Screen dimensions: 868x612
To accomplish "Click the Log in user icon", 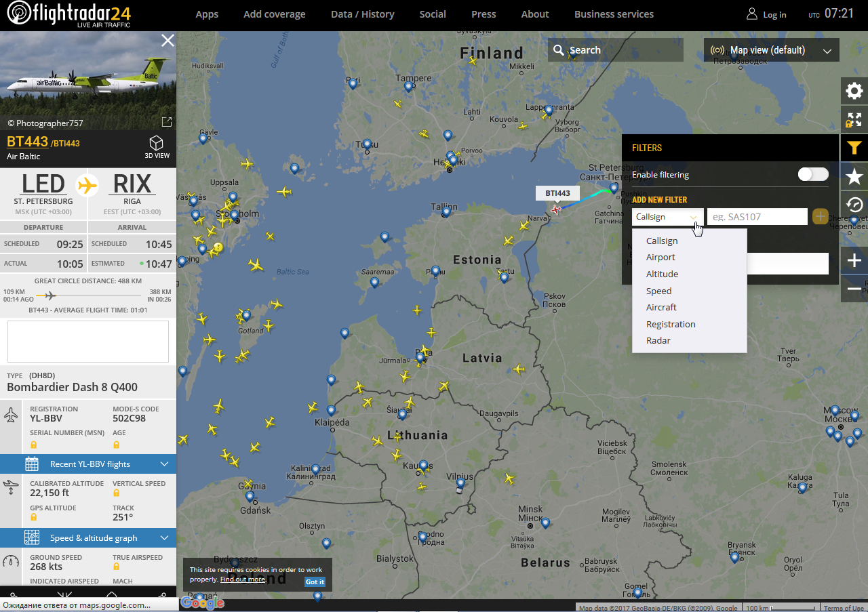I will (x=751, y=14).
